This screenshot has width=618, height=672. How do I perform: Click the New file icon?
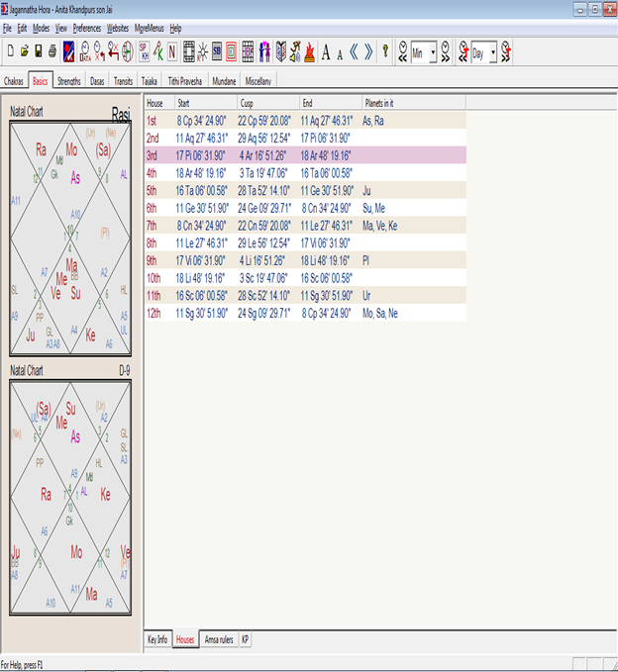coord(9,49)
